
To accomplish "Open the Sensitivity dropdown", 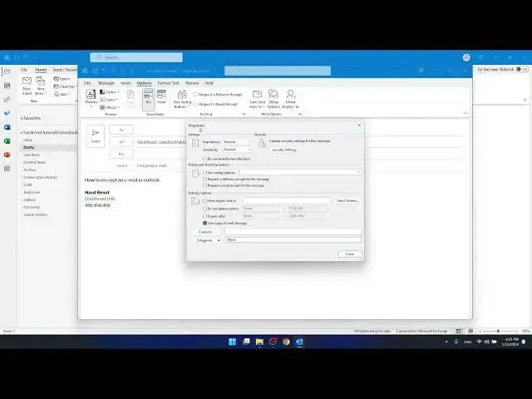I will 237,150.
